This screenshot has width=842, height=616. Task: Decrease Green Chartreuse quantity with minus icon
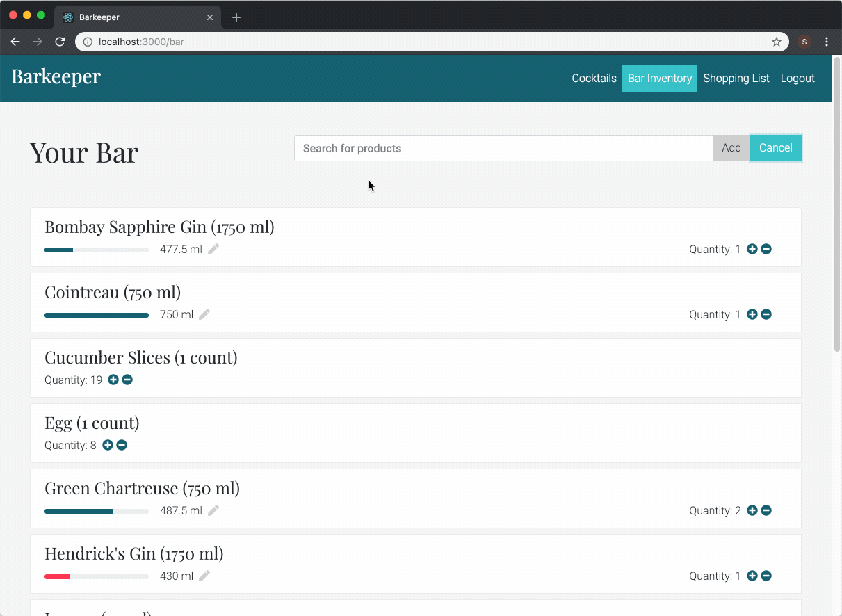pyautogui.click(x=766, y=510)
